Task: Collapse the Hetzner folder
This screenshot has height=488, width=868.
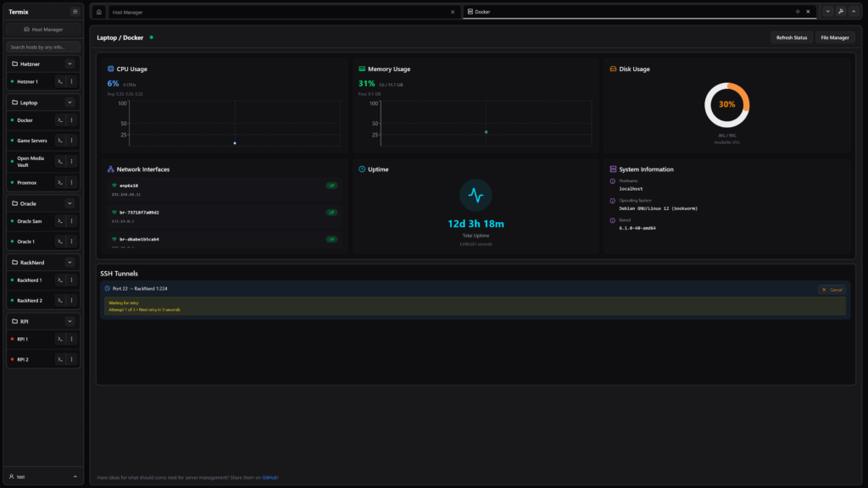Action: point(70,64)
